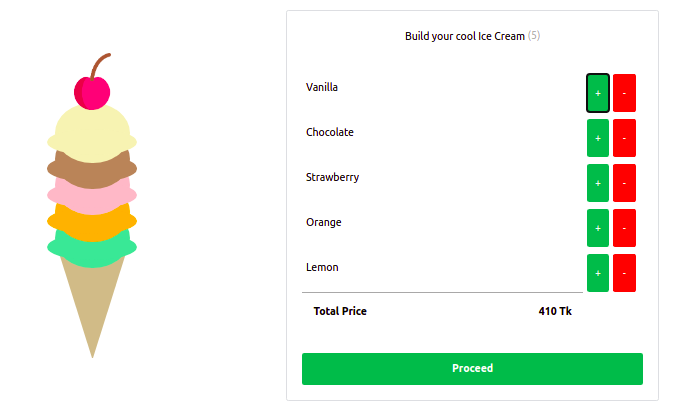700x402 pixels.
Task: Click the "Build your cool Ice Cream" heading
Action: 464,36
